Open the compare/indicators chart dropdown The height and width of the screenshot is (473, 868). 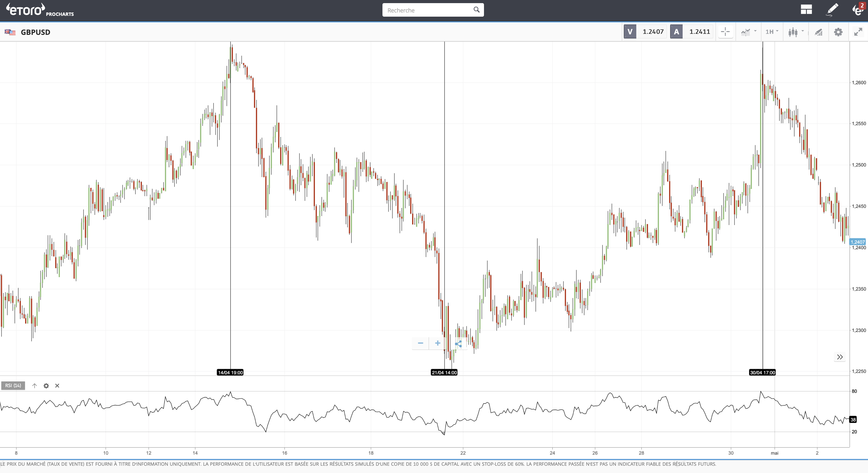[749, 32]
